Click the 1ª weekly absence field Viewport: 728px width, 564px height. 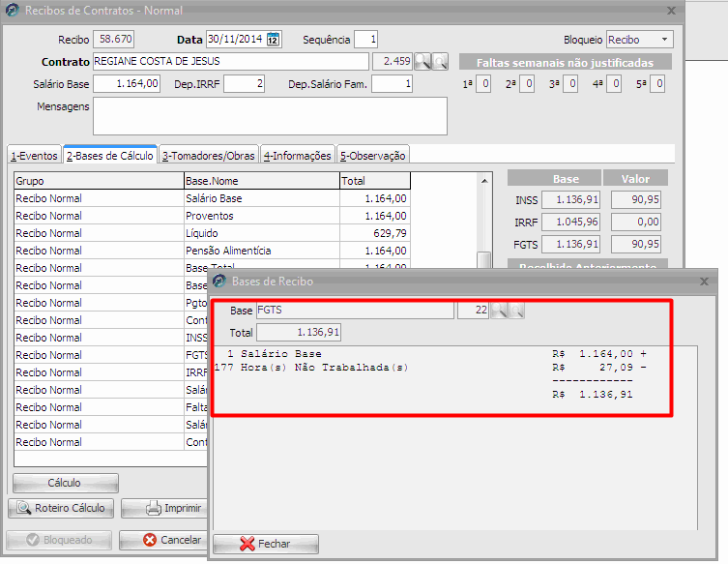tap(483, 84)
